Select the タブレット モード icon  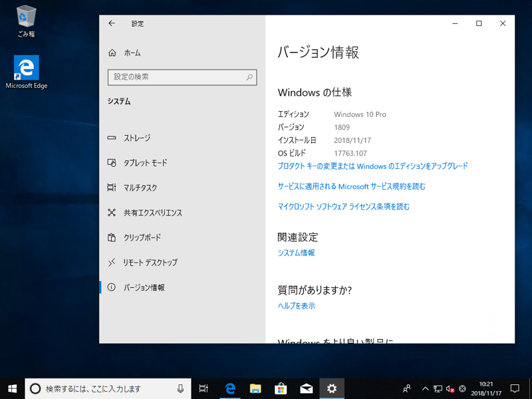(x=112, y=162)
